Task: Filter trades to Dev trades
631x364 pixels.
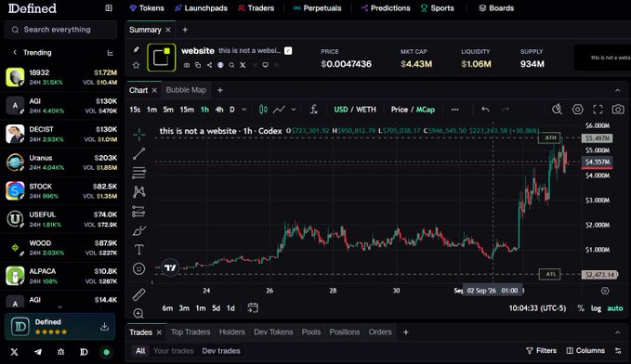Action: pos(221,351)
